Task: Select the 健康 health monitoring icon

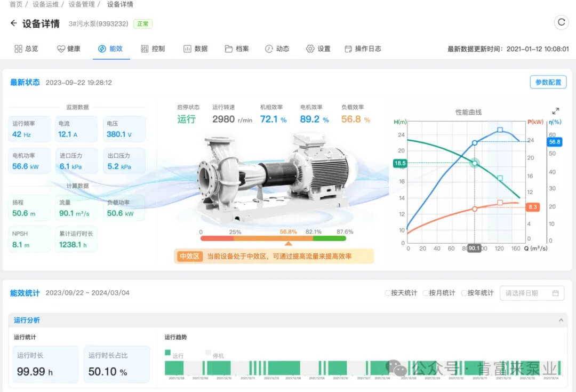Action: [x=60, y=49]
